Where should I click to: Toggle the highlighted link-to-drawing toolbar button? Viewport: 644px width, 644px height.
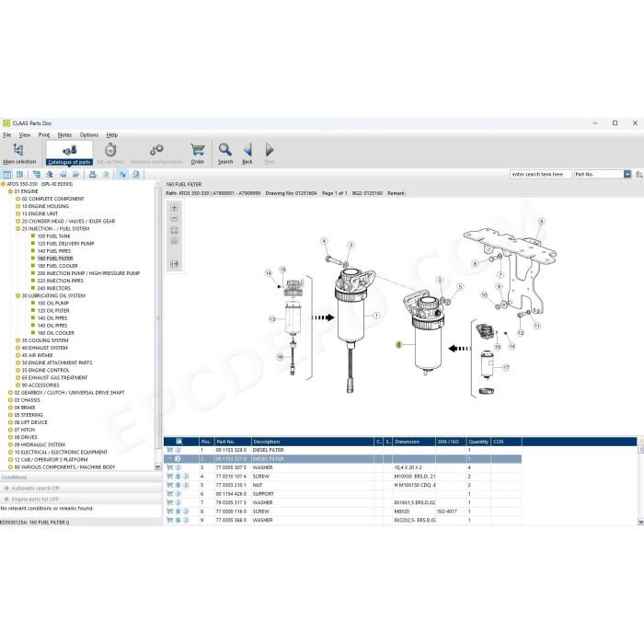pyautogui.click(x=122, y=175)
